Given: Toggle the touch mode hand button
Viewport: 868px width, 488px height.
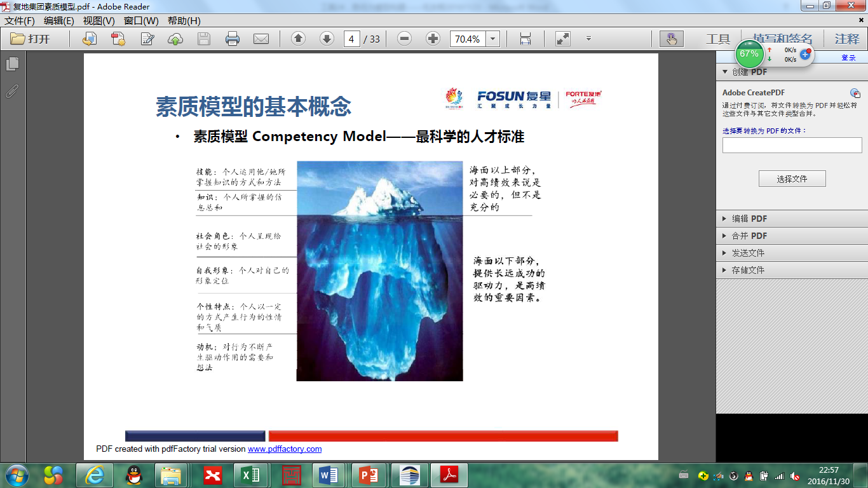Looking at the screenshot, I should click(671, 39).
